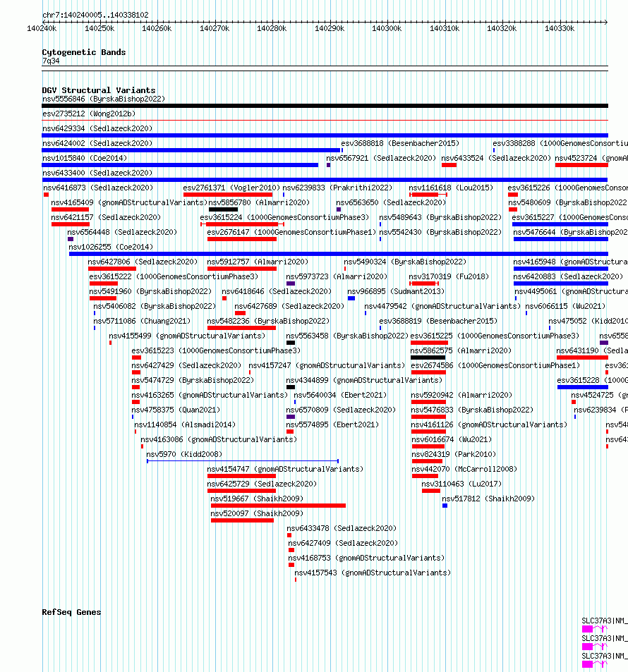Select nsv6433400 (Sedlazeck2020) label
Screen dimensions: 628x672
(97, 173)
